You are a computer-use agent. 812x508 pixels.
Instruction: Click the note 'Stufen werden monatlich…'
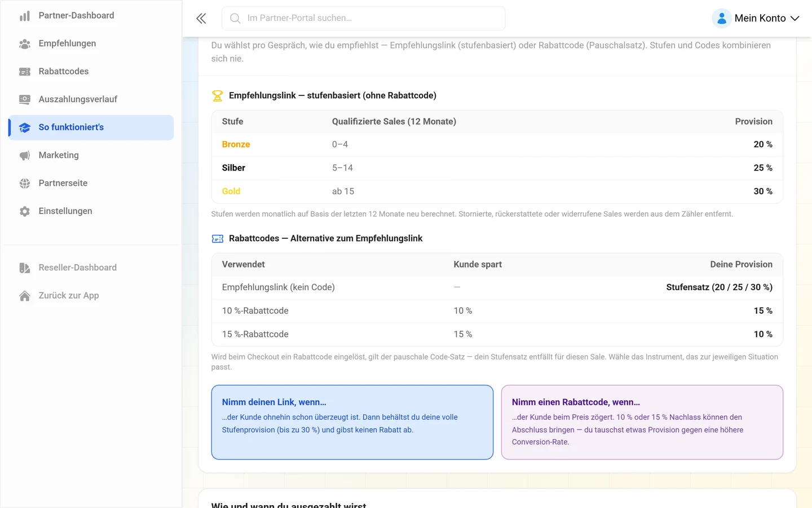coord(472,214)
